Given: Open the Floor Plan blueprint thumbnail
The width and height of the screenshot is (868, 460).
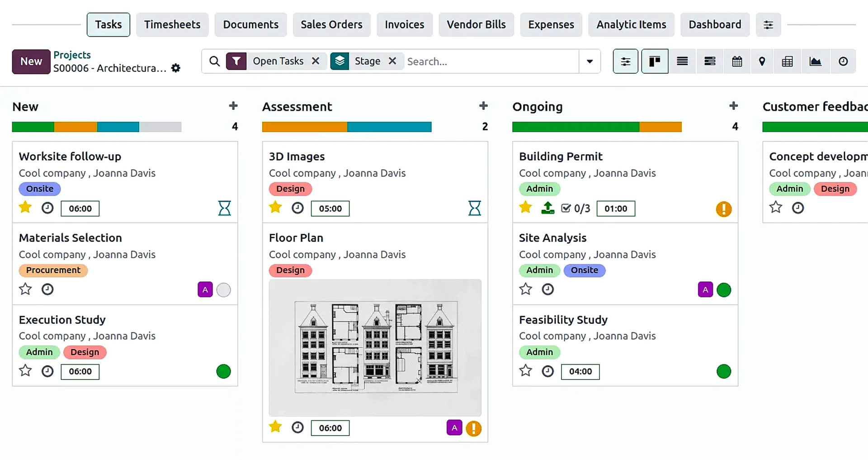Looking at the screenshot, I should pos(375,347).
